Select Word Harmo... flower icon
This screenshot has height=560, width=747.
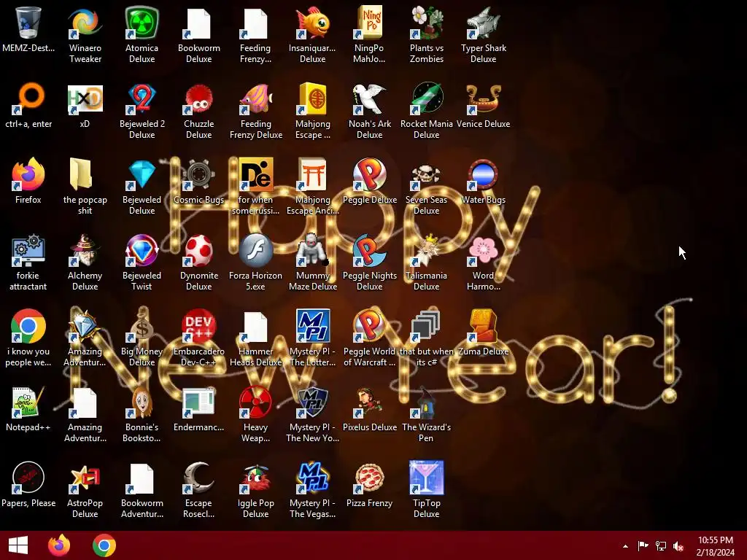(483, 250)
